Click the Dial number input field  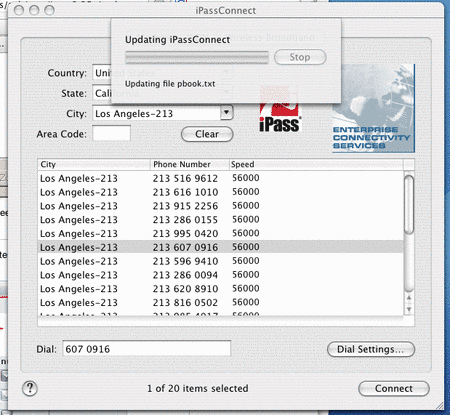[147, 349]
